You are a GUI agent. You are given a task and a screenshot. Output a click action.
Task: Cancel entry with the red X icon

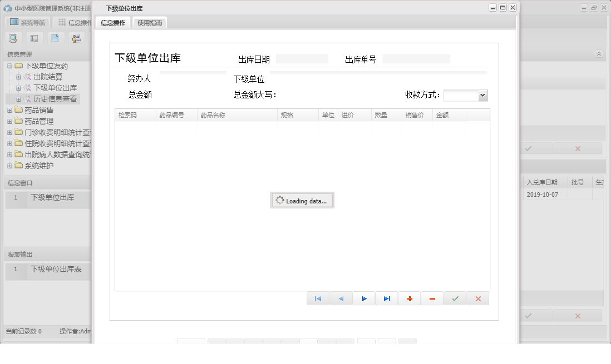[x=477, y=298]
